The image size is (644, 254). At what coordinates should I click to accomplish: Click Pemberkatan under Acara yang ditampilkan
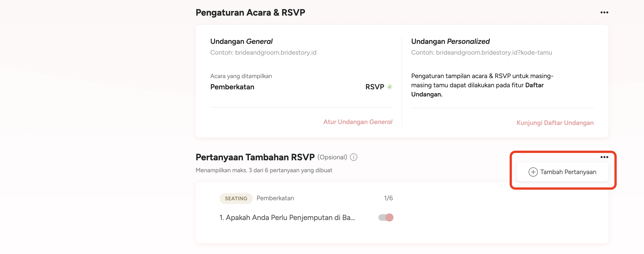pos(232,87)
